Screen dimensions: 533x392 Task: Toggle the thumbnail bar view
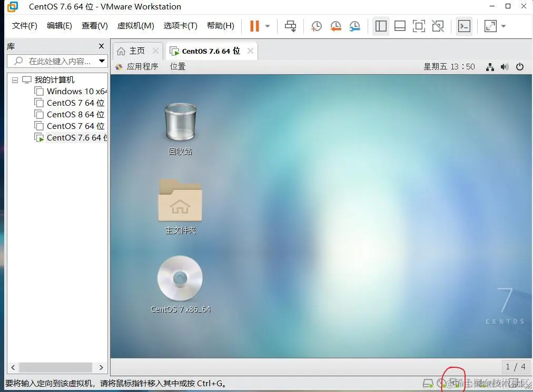pos(400,26)
